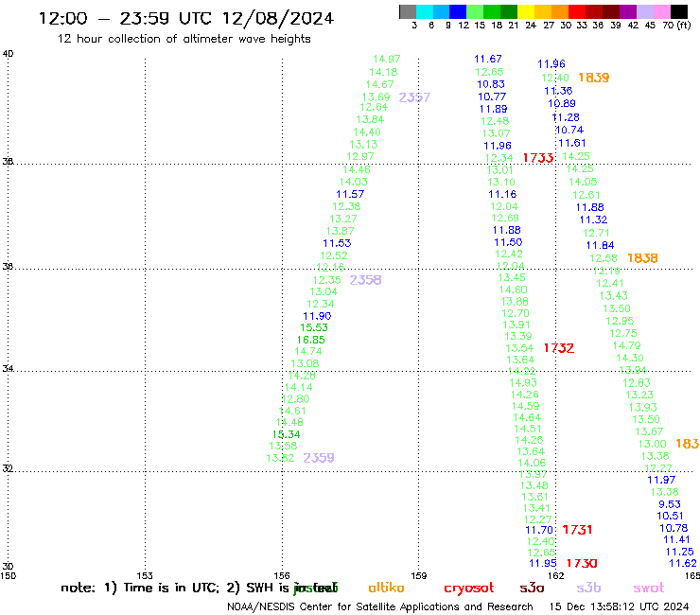This screenshot has width=700, height=615.
Task: Click the longitude axis label '162'
Action: pos(556,575)
